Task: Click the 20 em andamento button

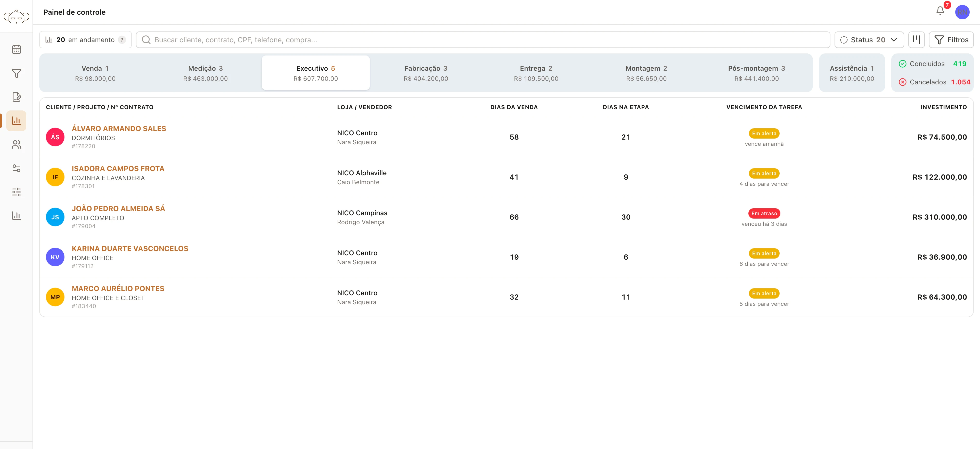Action: (x=86, y=39)
